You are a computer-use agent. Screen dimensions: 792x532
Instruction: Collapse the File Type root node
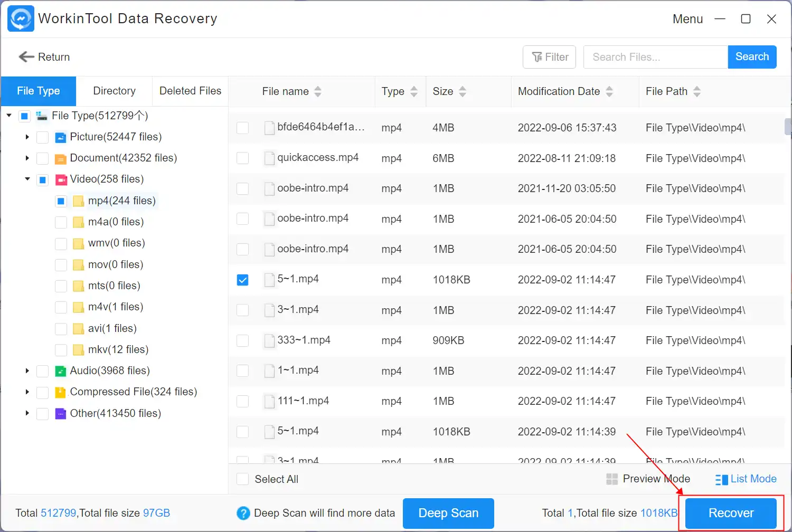tap(9, 116)
